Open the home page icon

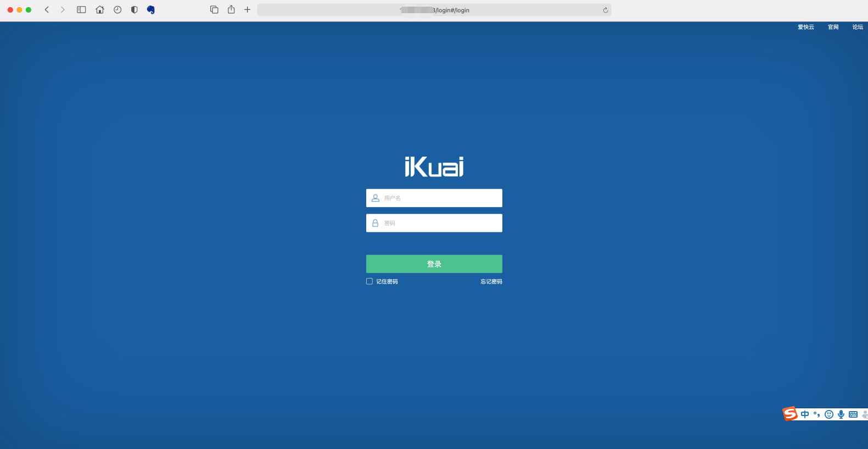click(x=100, y=9)
